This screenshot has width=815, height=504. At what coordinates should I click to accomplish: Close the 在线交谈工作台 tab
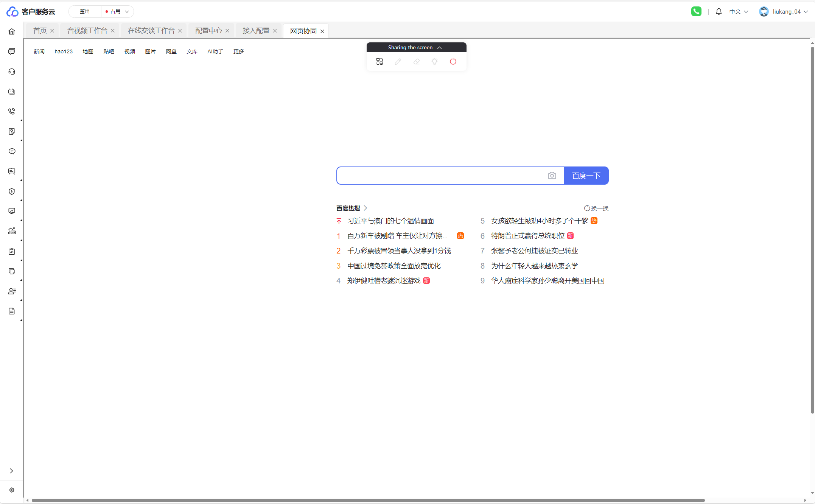pos(180,31)
